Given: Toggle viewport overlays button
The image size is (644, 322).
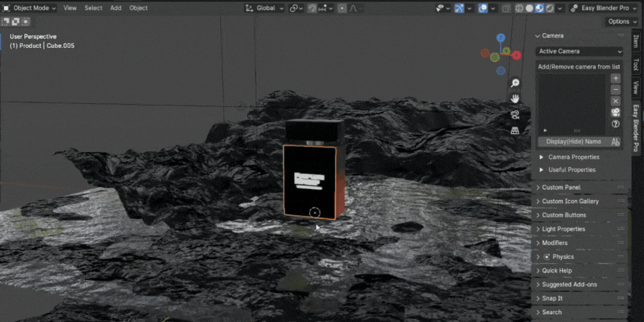Looking at the screenshot, I should pyautogui.click(x=484, y=8).
